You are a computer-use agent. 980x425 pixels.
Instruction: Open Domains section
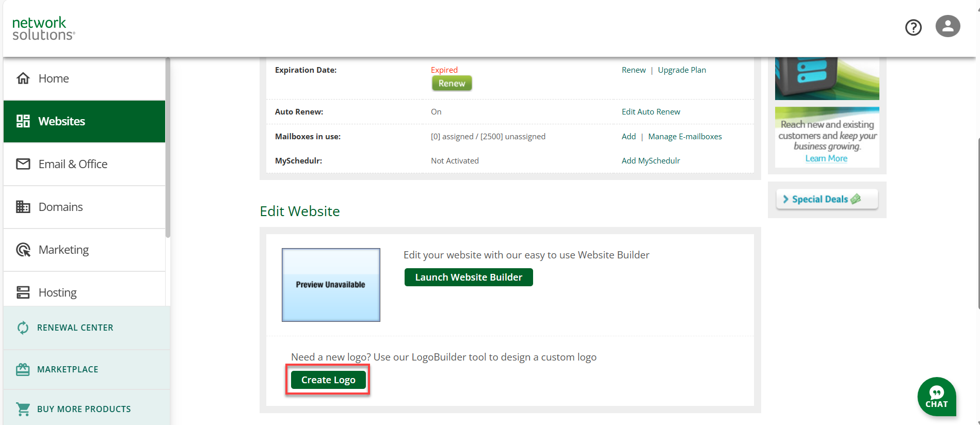click(84, 207)
